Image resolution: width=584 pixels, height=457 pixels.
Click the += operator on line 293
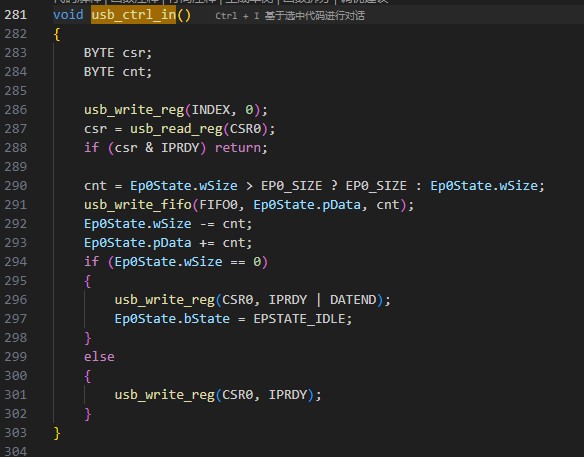pos(207,243)
